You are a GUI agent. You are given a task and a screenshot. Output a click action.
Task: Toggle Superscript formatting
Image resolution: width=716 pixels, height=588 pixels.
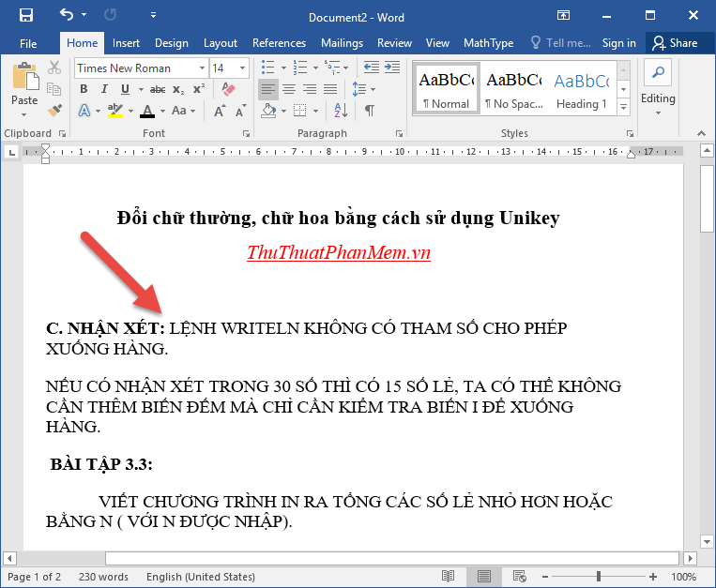pyautogui.click(x=199, y=89)
